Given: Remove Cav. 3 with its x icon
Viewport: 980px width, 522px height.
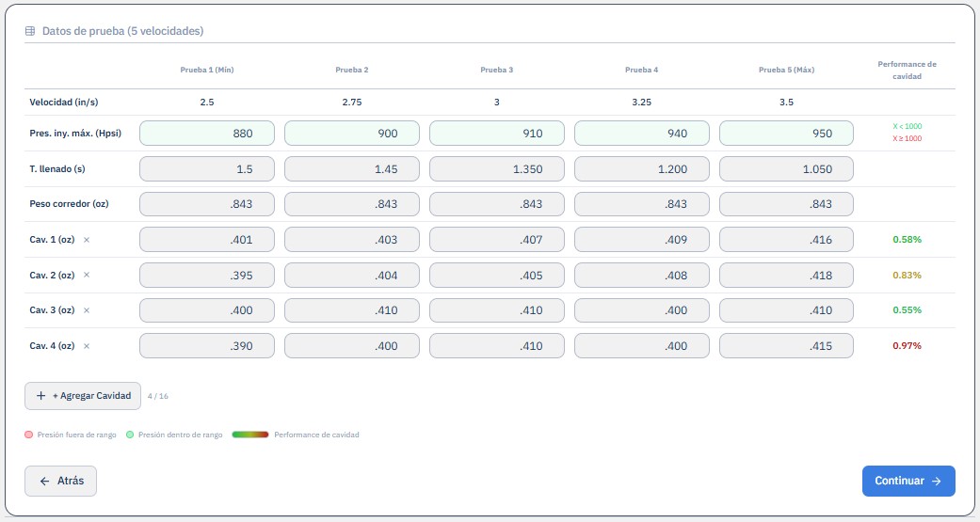Looking at the screenshot, I should pyautogui.click(x=87, y=310).
